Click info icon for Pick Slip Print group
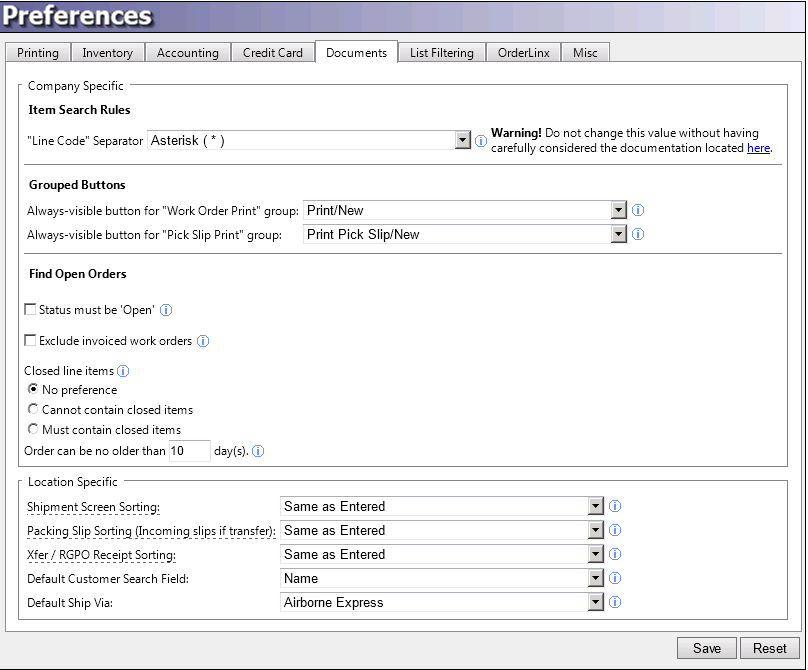The height and width of the screenshot is (670, 808). [638, 234]
